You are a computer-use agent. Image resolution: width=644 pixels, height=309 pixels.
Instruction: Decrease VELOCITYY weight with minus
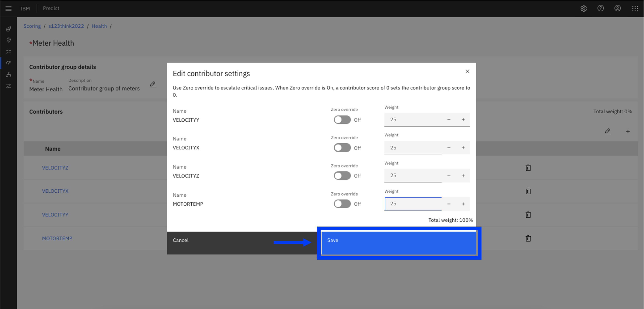point(449,120)
